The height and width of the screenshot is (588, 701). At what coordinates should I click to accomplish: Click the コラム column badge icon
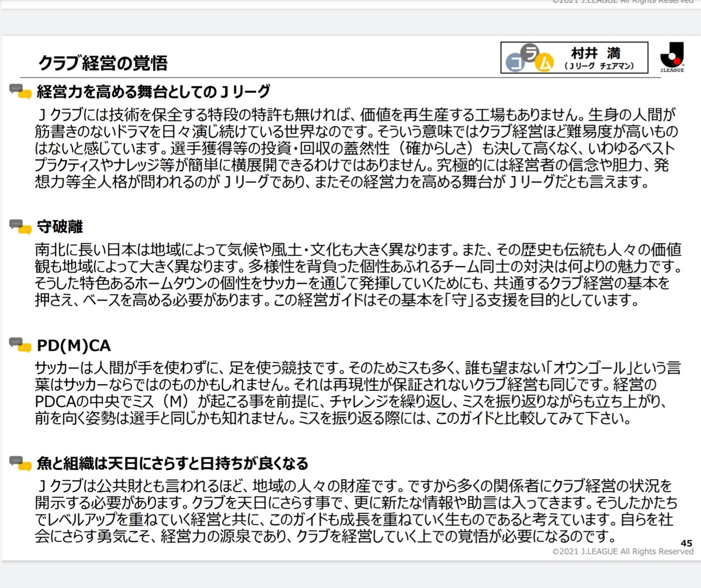(530, 58)
